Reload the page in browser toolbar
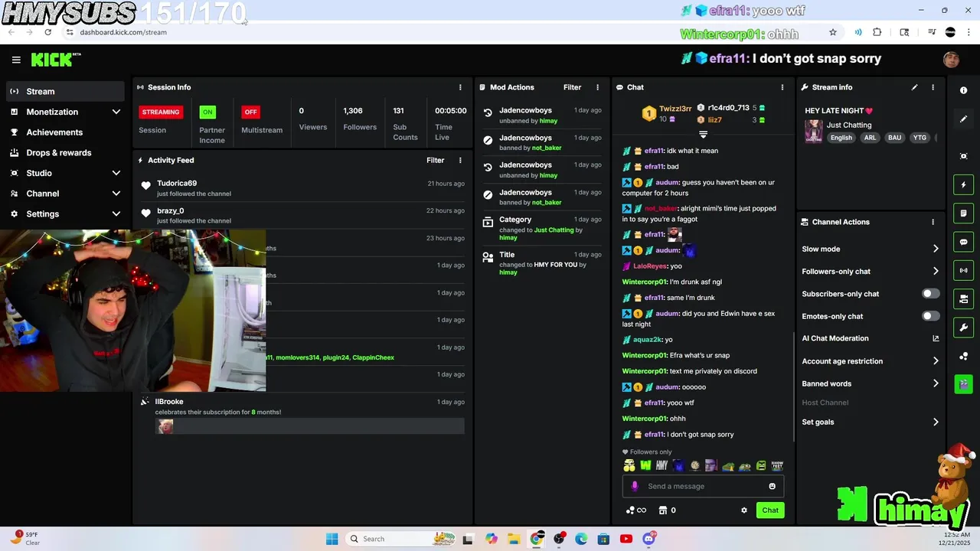Image resolution: width=980 pixels, height=551 pixels. [47, 32]
